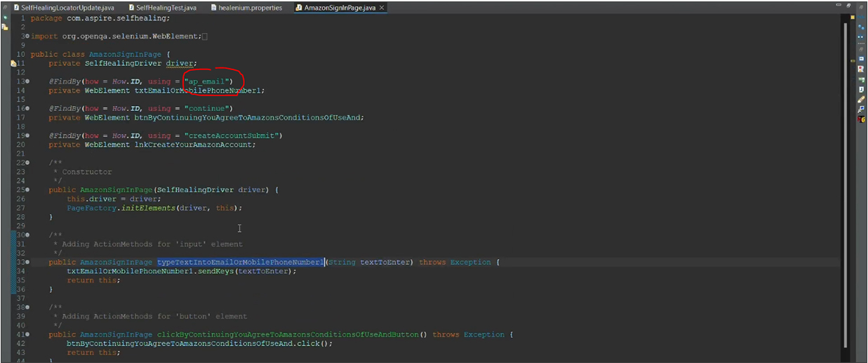Viewport: 868px width, 363px height.
Task: Click clickByContinuingYouAgreeToAmazonsConditionsOfUseAndButton method name
Action: click(287, 334)
